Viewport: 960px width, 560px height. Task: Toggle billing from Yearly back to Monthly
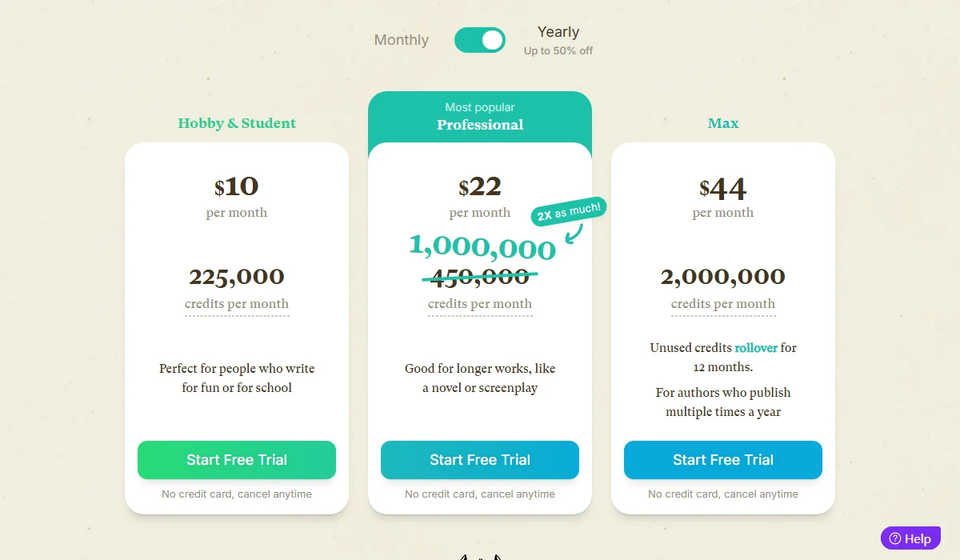tap(480, 40)
